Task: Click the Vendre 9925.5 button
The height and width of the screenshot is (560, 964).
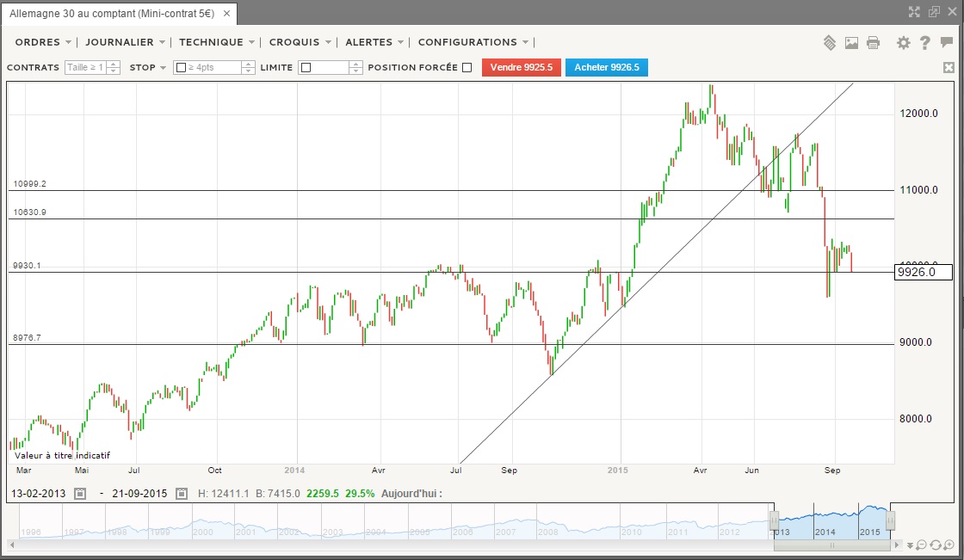Action: pyautogui.click(x=522, y=67)
